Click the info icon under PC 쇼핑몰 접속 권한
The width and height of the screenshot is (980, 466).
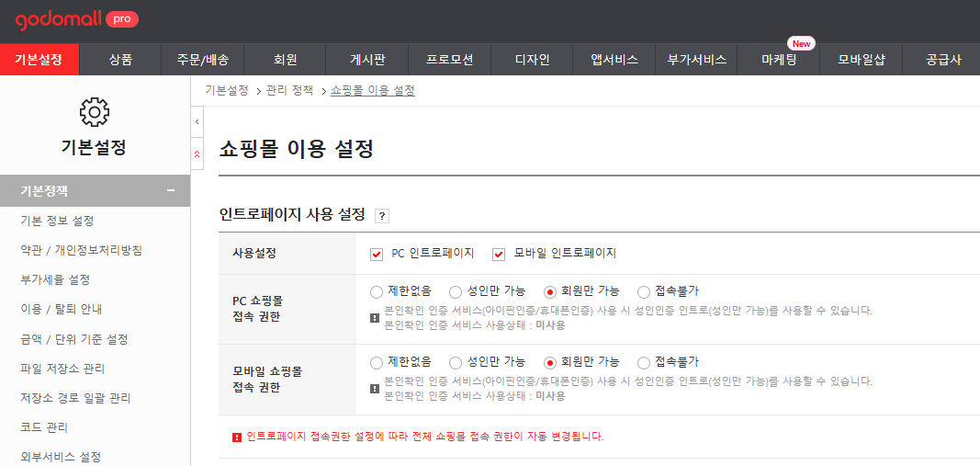(375, 318)
